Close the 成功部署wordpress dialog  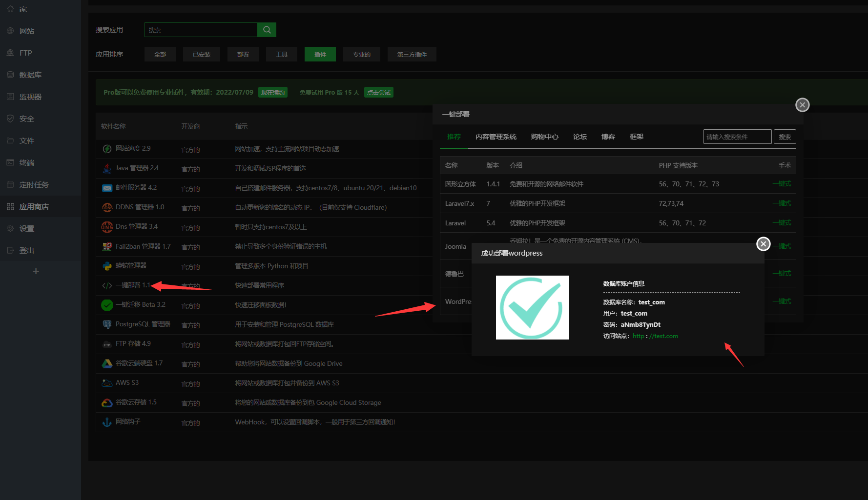pyautogui.click(x=763, y=244)
